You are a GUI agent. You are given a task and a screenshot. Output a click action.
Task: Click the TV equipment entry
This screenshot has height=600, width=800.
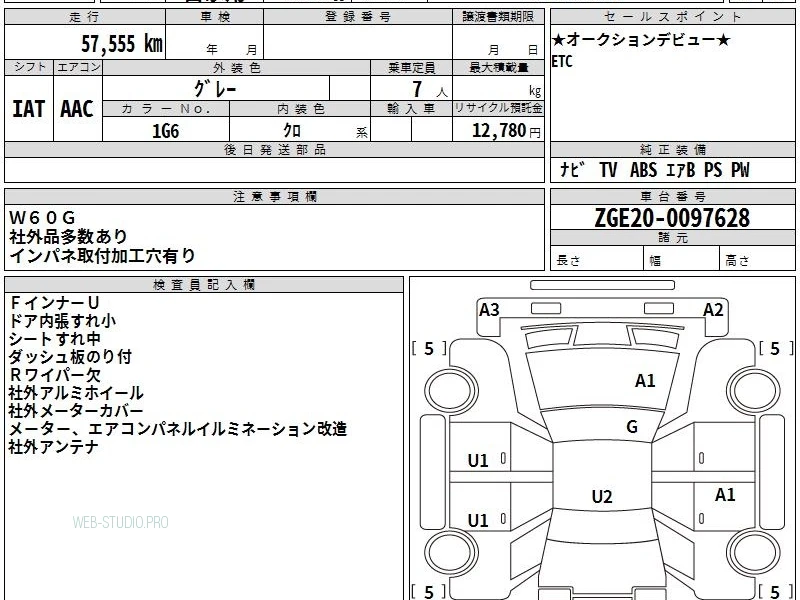click(608, 169)
